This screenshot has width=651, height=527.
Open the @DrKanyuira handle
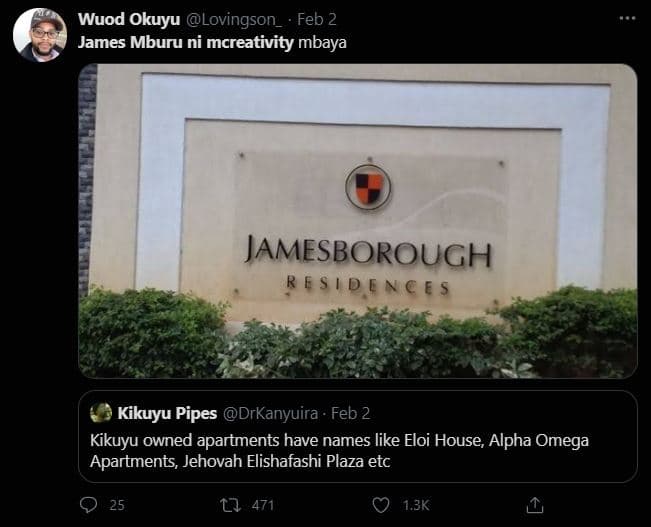pos(270,413)
